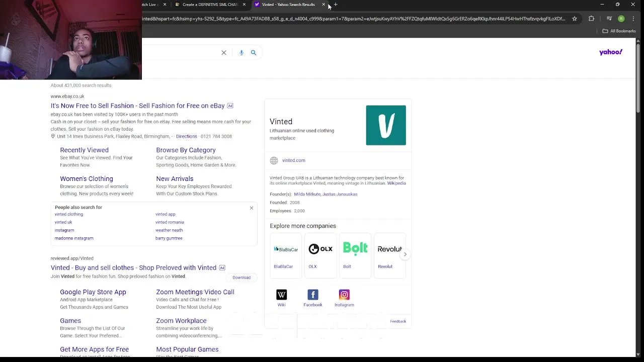Image resolution: width=644 pixels, height=362 pixels.
Task: Click the Download button on Vinted ad
Action: [x=242, y=278]
